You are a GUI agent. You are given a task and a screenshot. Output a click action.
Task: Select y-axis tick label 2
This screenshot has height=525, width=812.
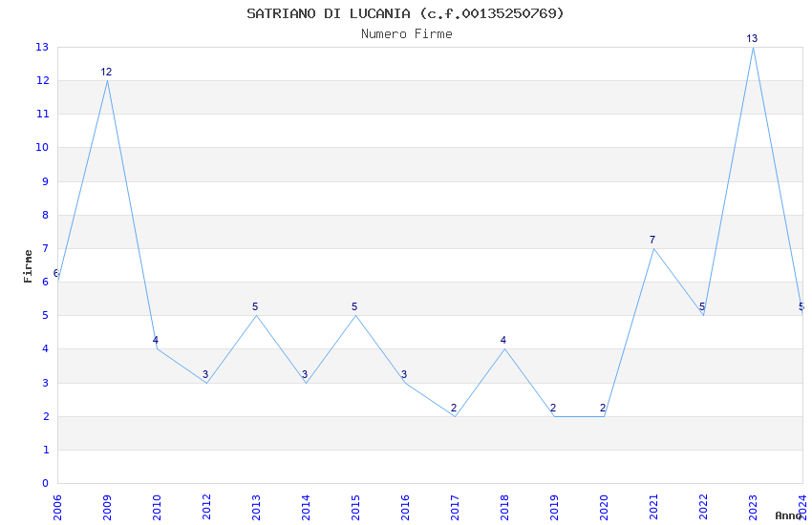(46, 417)
